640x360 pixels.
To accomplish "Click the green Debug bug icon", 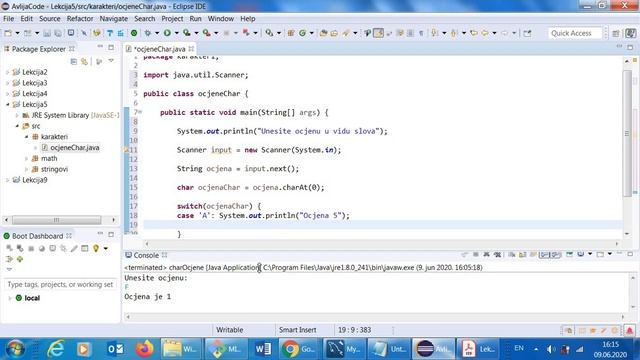I will click(147, 33).
